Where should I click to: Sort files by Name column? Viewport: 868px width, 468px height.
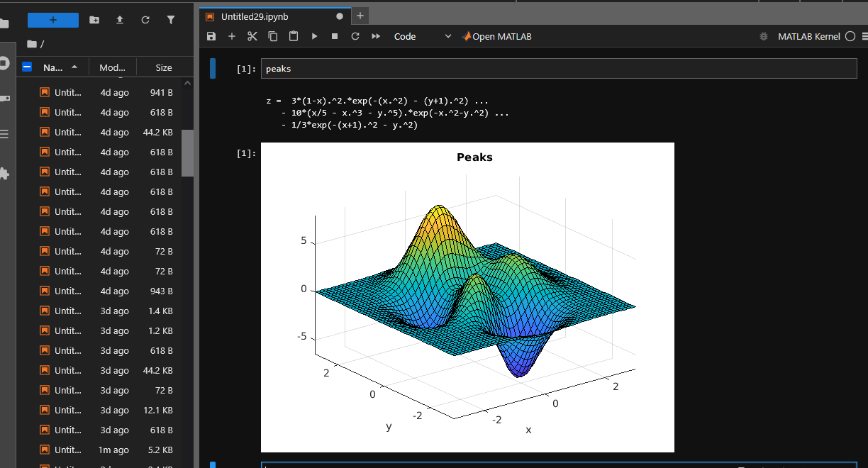(53, 67)
